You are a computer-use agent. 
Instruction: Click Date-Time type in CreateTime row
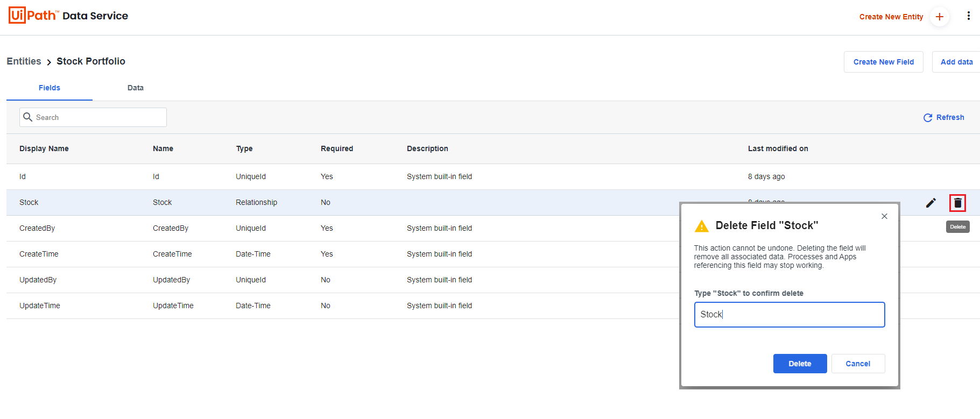click(253, 254)
